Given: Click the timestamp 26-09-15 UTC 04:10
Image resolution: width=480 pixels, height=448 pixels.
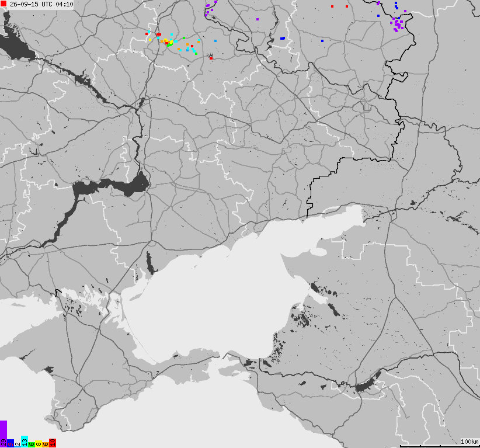Looking at the screenshot, I should coord(41,4).
